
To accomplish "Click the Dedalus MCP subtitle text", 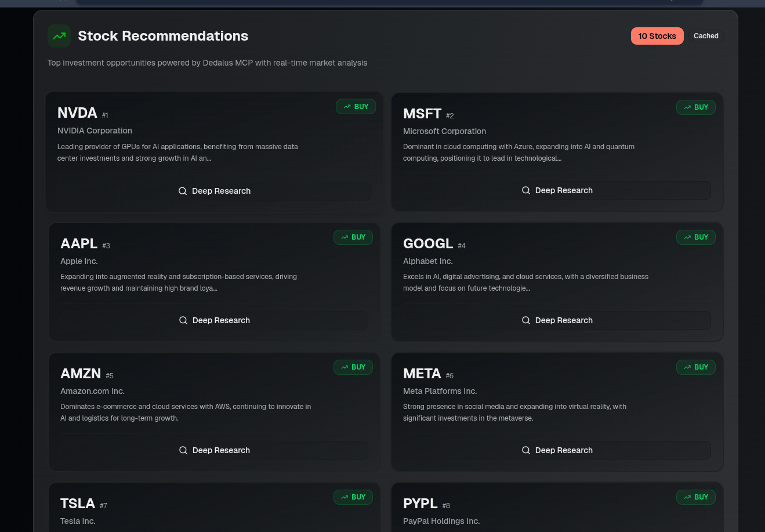I will (x=207, y=63).
